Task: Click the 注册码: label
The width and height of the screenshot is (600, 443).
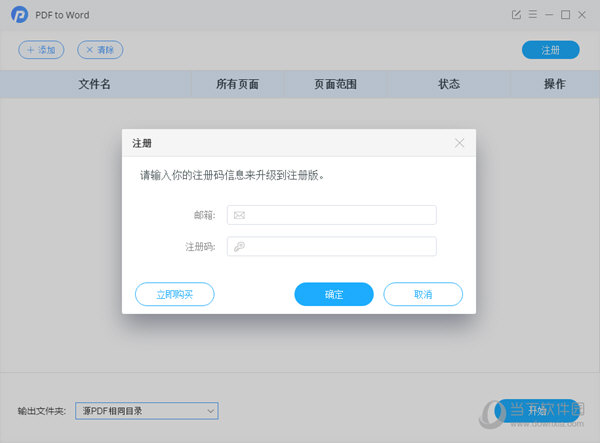Action: click(201, 246)
